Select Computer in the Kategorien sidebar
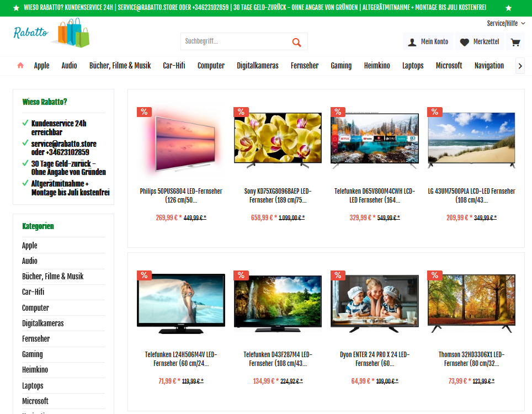Viewport: 532px width, 414px height. point(63,308)
